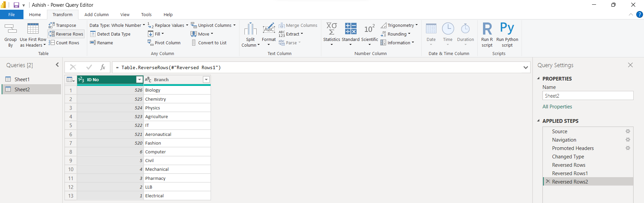Delete the Reversed Rows2 step
The height and width of the screenshot is (203, 644).
[x=548, y=182]
